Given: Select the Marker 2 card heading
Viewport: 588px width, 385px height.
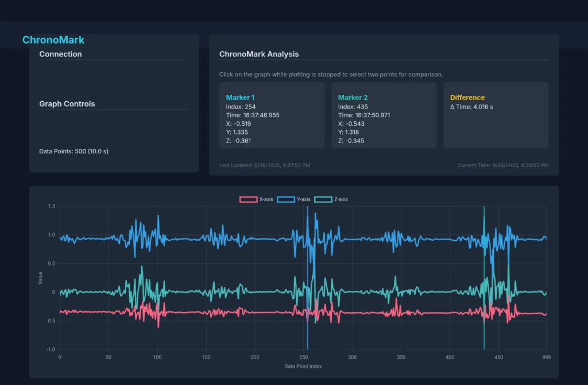Looking at the screenshot, I should point(352,98).
